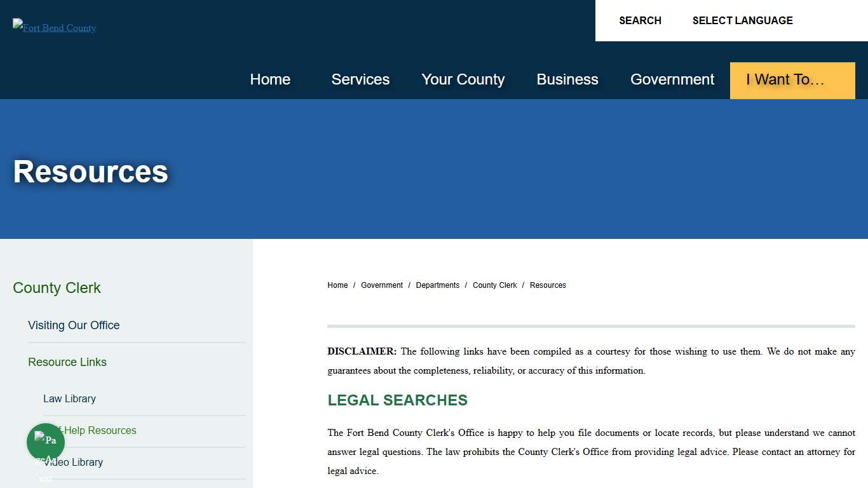Open the Fort Bend County logo homepage
Image resolution: width=868 pixels, height=488 pixels.
54,27
